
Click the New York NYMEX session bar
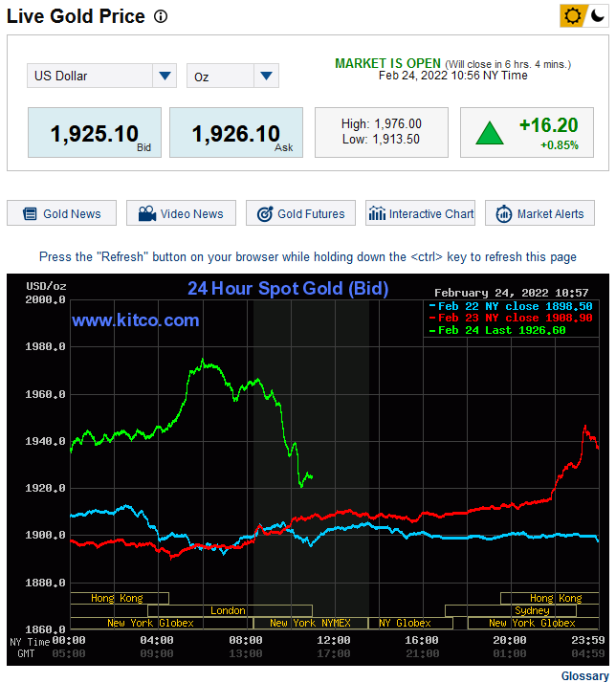point(310,623)
